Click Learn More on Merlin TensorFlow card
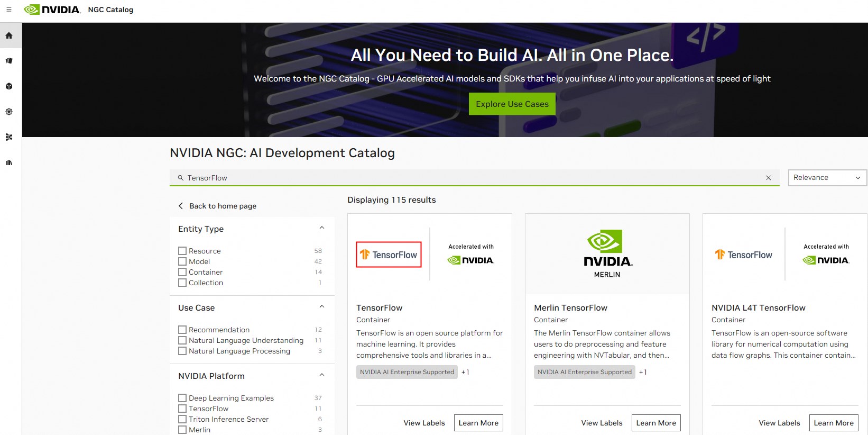 coord(656,423)
